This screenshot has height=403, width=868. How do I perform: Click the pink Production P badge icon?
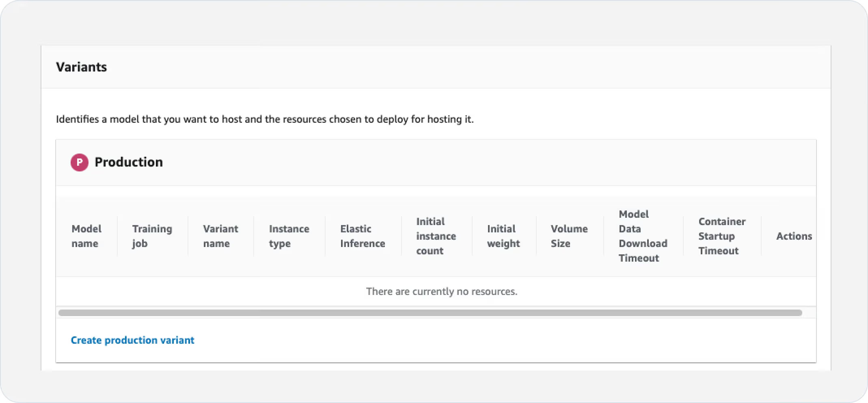click(79, 162)
